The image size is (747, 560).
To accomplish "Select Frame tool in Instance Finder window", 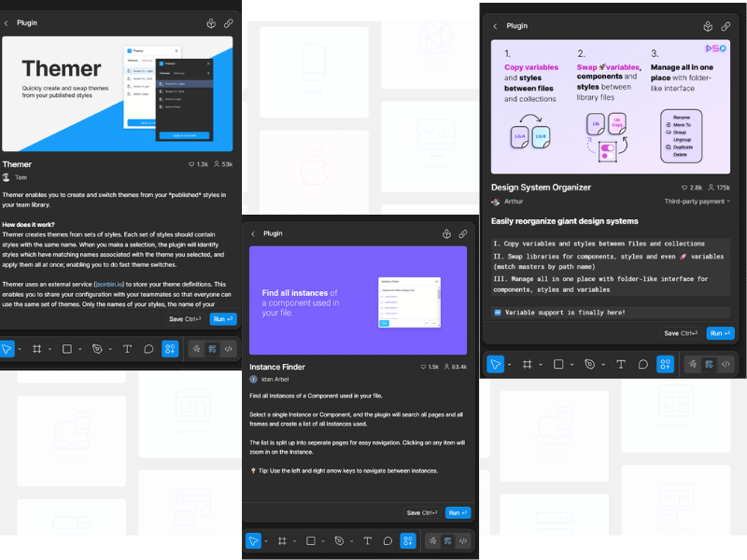I will click(283, 541).
